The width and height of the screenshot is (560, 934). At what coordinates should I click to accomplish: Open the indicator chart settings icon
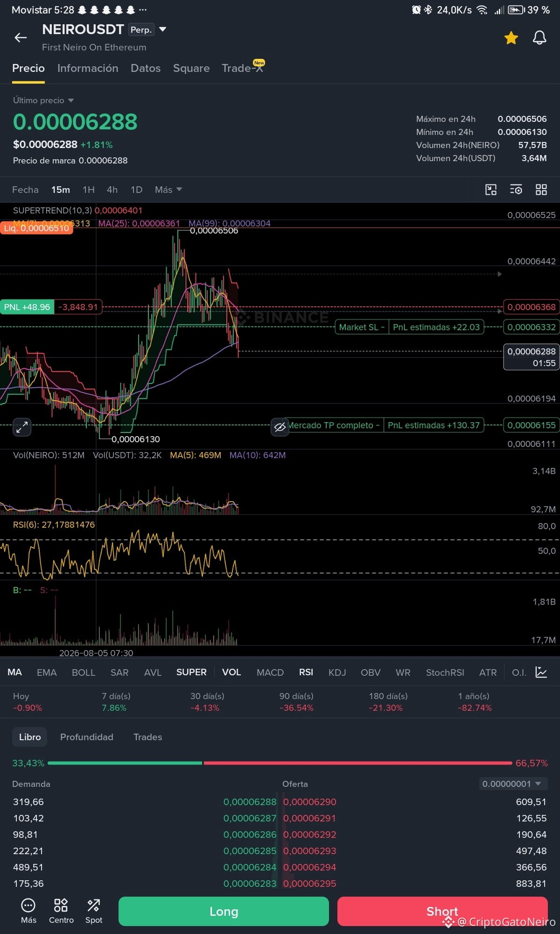point(541,672)
